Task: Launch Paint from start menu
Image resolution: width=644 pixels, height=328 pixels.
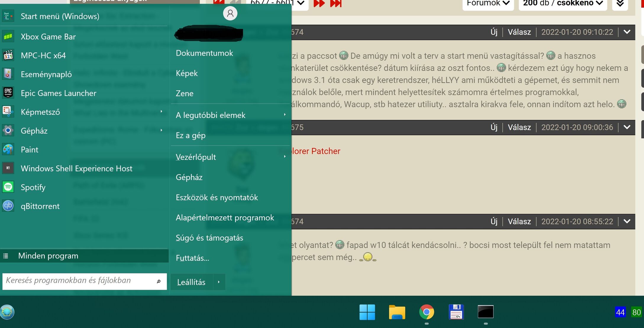Action: pyautogui.click(x=29, y=150)
